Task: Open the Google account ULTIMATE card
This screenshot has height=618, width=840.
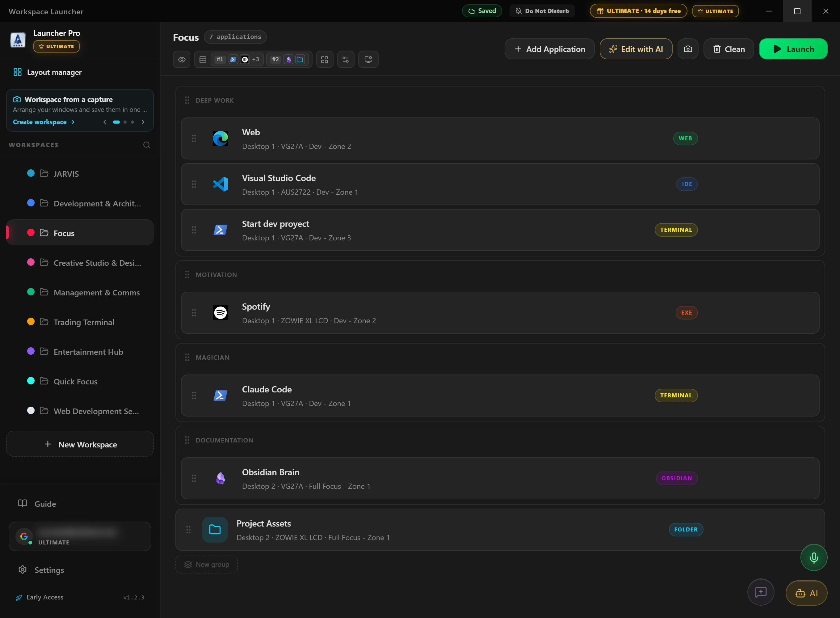Action: (80, 536)
